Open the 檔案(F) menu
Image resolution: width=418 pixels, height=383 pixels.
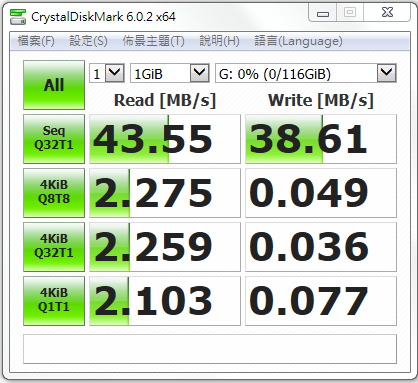[x=36, y=41]
